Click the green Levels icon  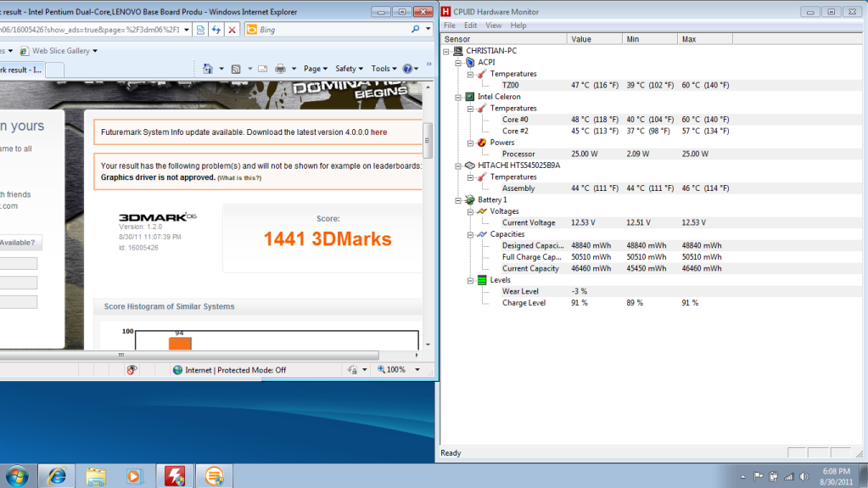[482, 280]
